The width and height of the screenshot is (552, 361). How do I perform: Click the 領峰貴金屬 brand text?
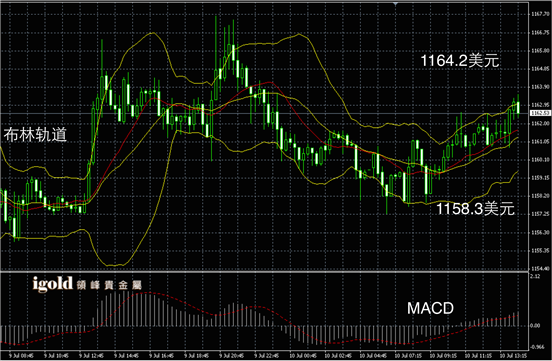[109, 285]
